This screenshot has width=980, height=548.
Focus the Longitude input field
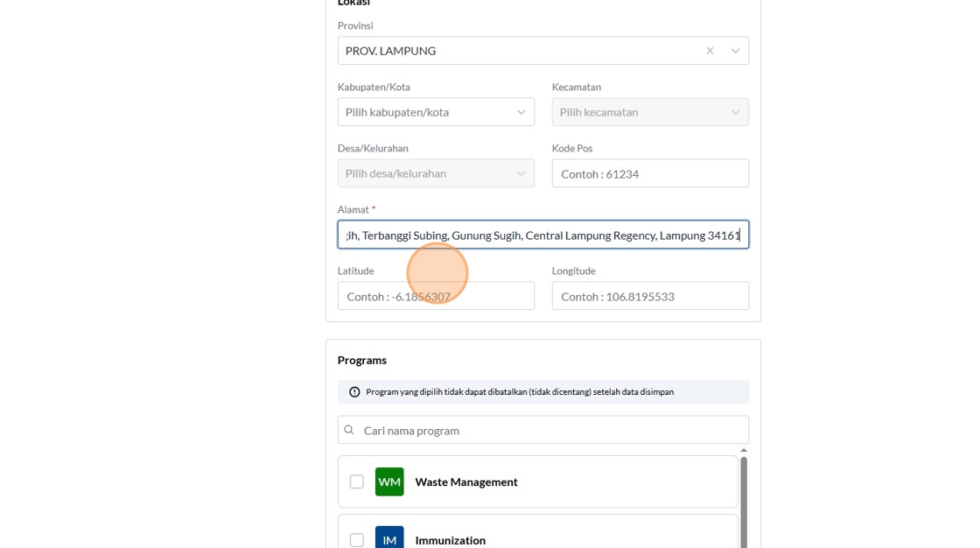[x=650, y=296]
